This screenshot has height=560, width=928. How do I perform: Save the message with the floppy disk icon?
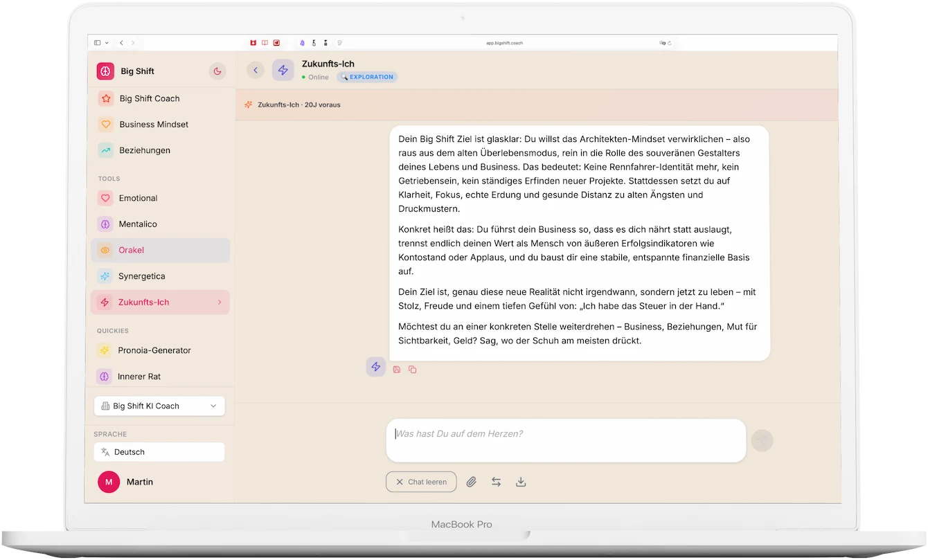click(397, 370)
